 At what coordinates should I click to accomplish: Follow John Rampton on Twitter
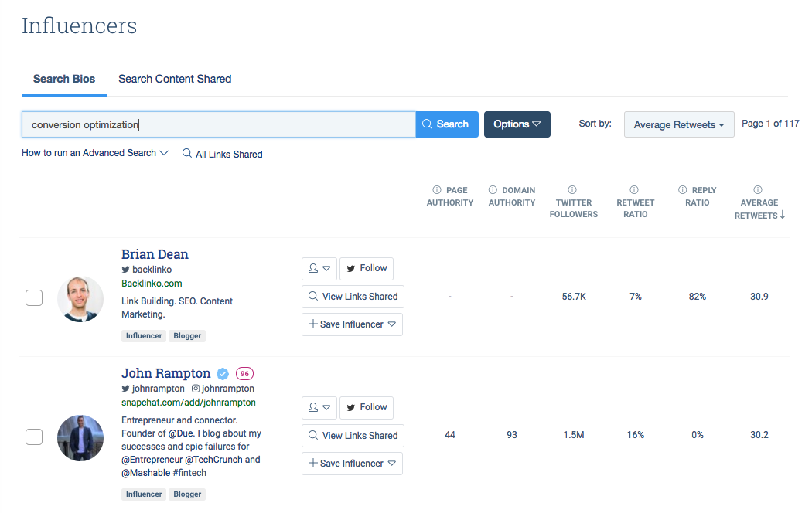point(367,407)
